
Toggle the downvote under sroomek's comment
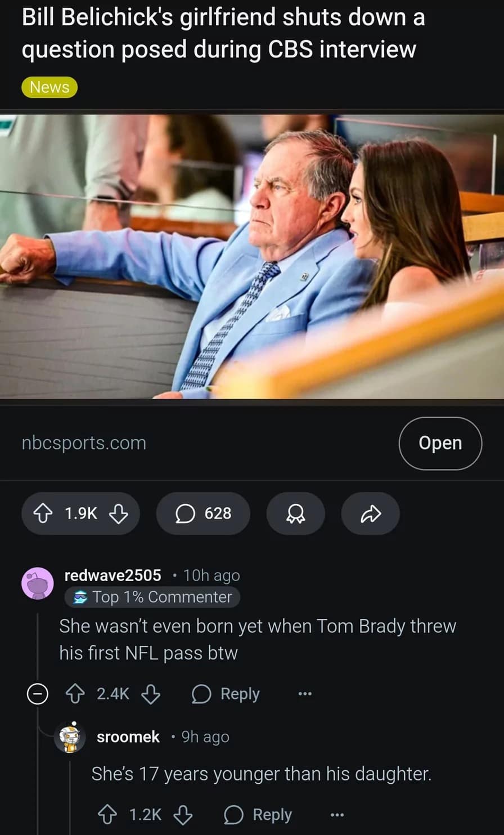tap(183, 814)
